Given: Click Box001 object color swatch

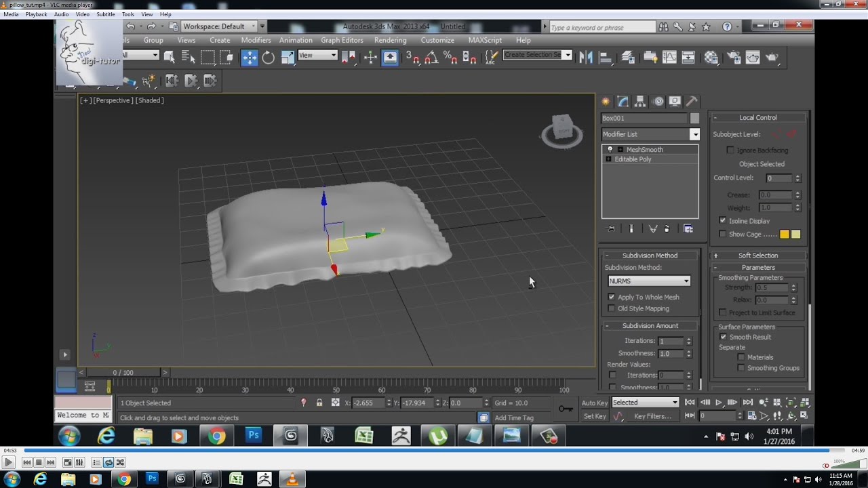Looking at the screenshot, I should pyautogui.click(x=694, y=118).
